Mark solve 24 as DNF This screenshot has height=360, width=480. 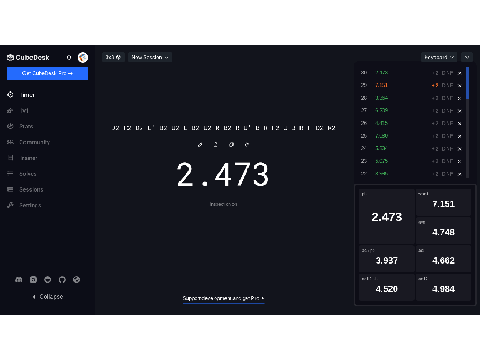coord(447,149)
